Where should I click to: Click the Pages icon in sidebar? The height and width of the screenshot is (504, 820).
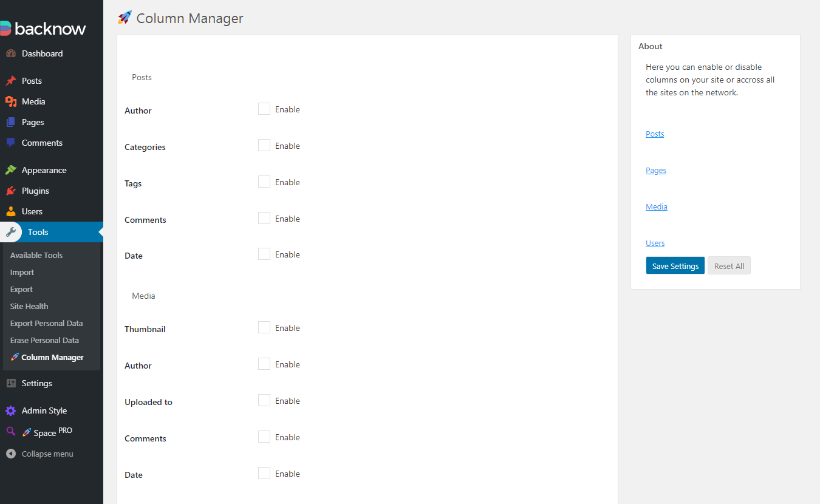pos(10,122)
